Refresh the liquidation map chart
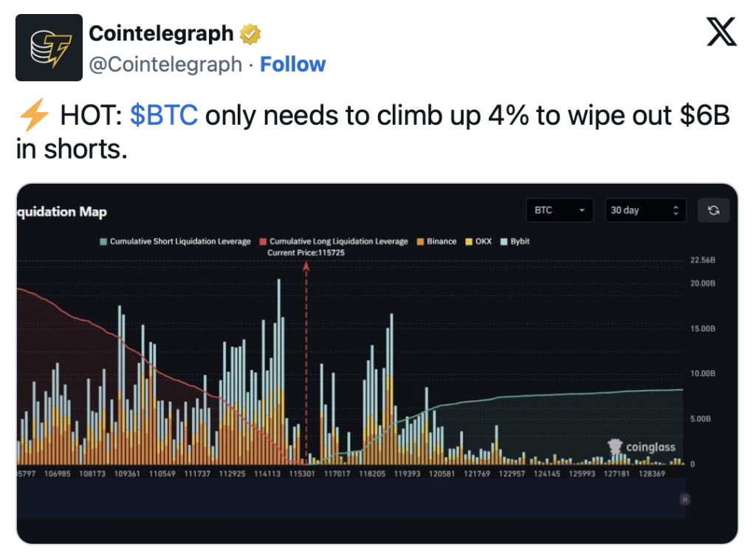Screen dimensions: 756x555 coord(713,210)
